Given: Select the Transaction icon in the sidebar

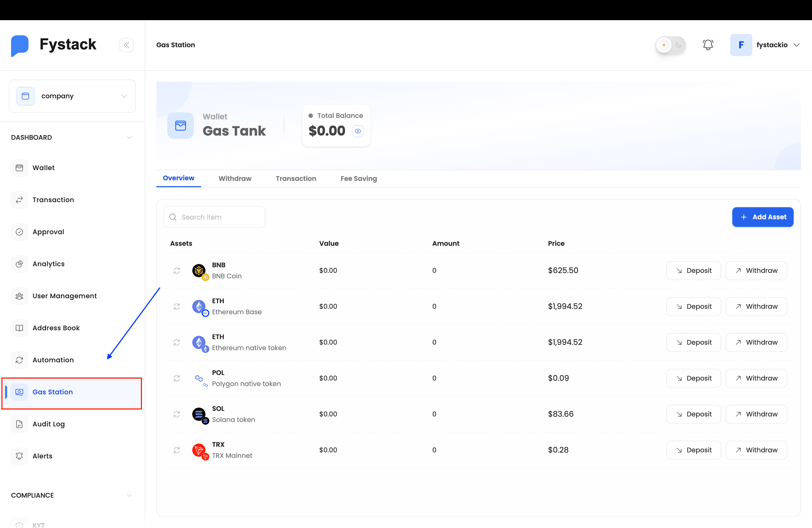Looking at the screenshot, I should [19, 200].
